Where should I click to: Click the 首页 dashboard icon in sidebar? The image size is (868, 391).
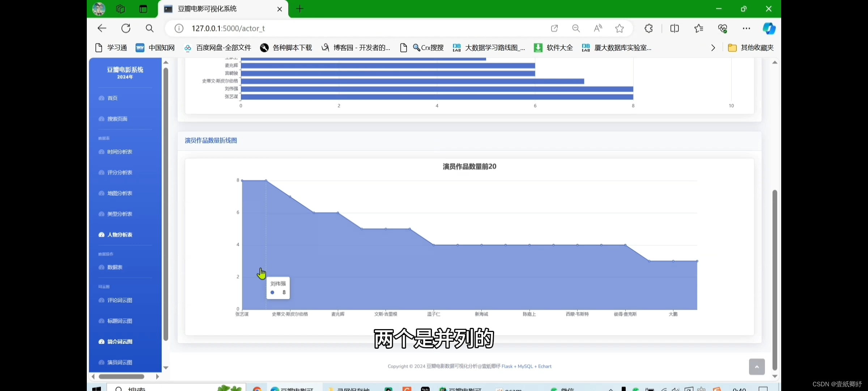tap(102, 98)
